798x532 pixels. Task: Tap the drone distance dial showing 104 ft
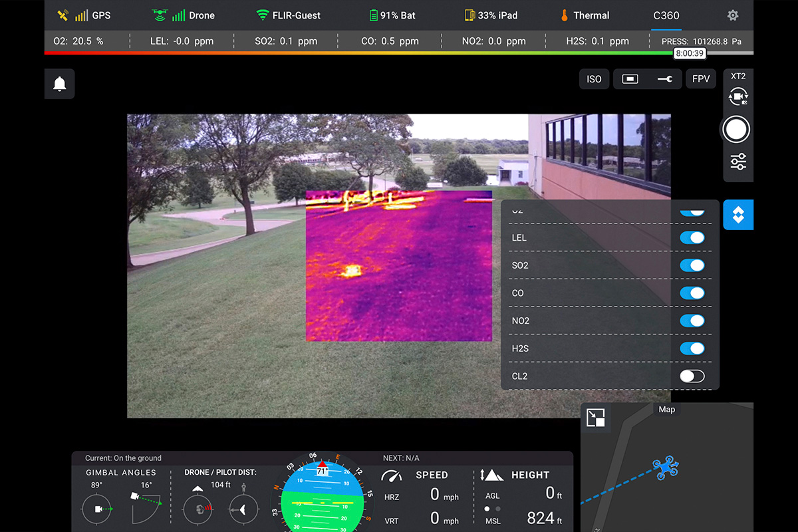point(198,509)
